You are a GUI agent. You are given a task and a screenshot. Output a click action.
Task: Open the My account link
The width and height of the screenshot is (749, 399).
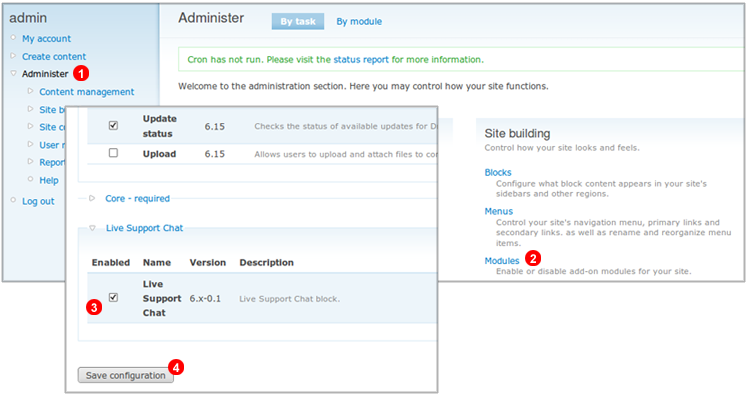click(x=46, y=39)
